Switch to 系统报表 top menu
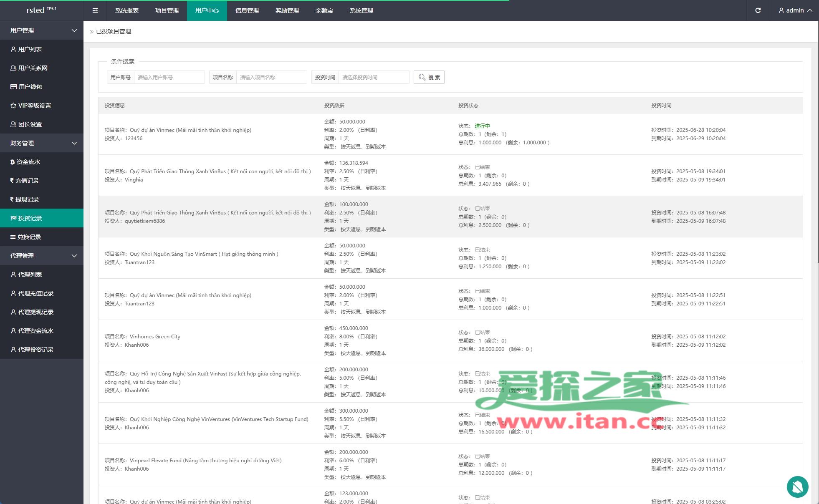Screen dimensions: 819x504 [127, 10]
